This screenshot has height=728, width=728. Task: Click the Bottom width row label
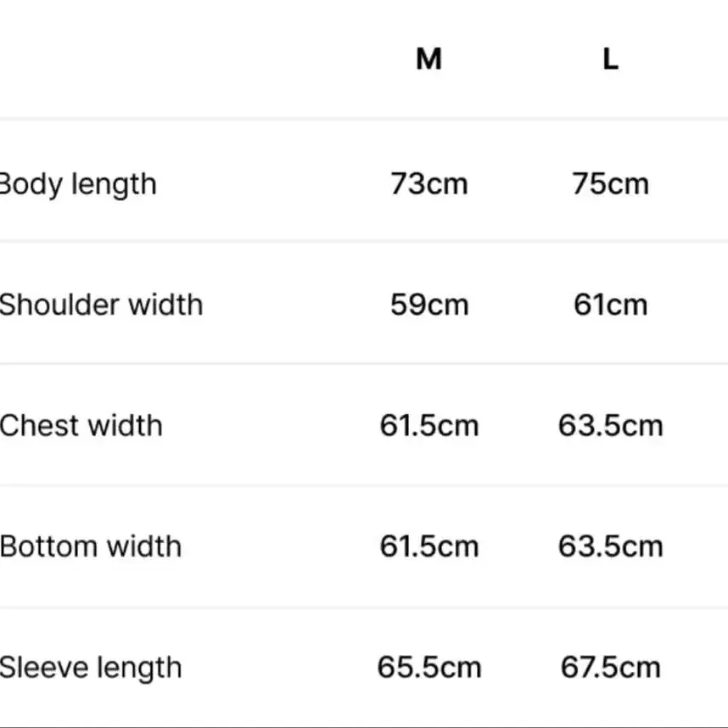click(x=91, y=546)
